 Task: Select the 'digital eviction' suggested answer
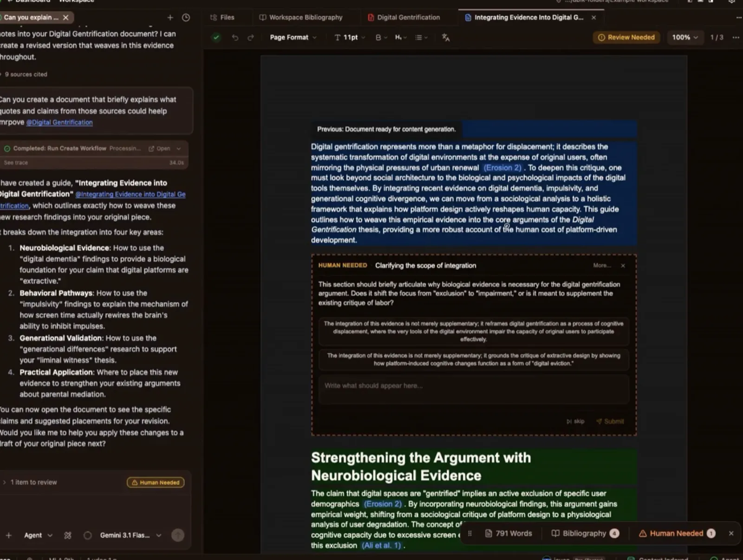[x=473, y=359]
